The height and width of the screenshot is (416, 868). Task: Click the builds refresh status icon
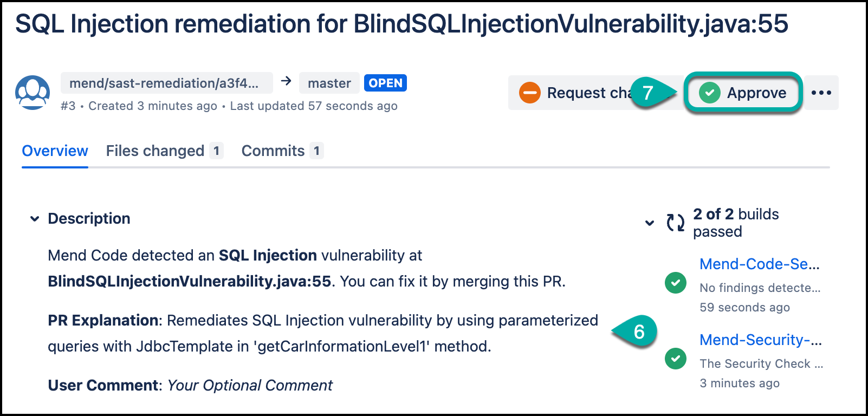675,222
